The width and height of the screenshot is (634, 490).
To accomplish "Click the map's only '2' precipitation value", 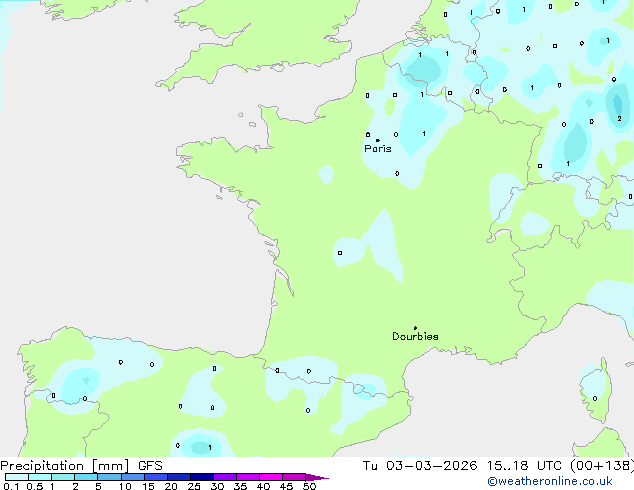I will click(x=619, y=118).
